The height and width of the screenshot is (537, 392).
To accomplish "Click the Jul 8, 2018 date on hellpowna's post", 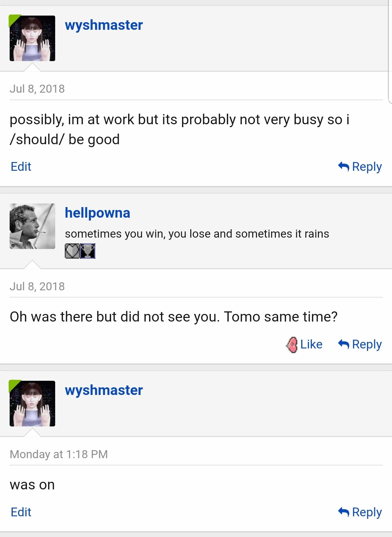I will 37,287.
